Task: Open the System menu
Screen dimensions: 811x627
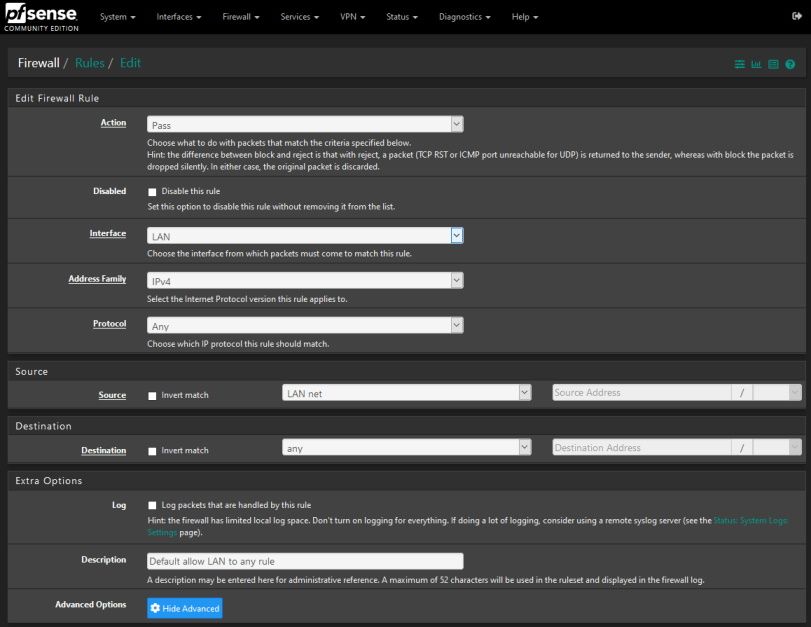Action: coord(117,17)
